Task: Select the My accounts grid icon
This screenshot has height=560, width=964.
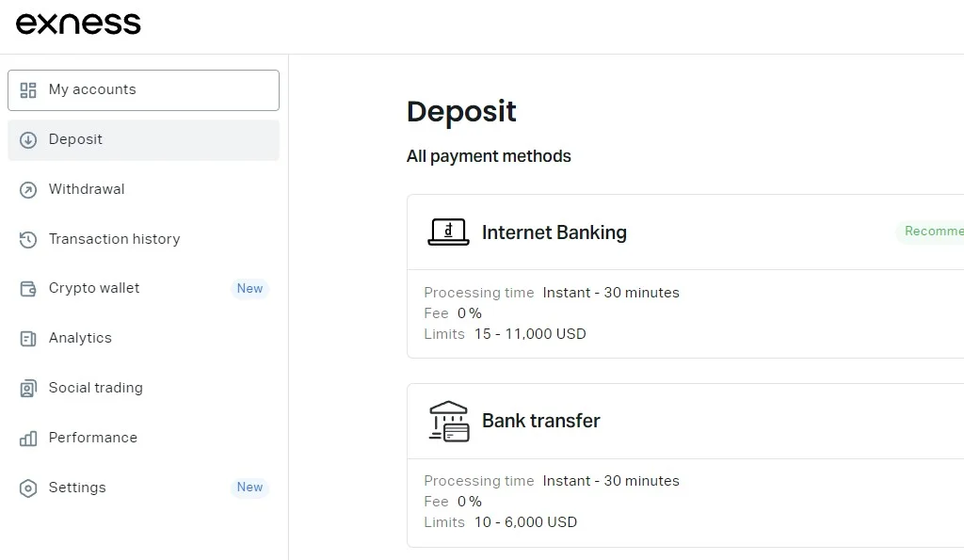Action: click(28, 89)
